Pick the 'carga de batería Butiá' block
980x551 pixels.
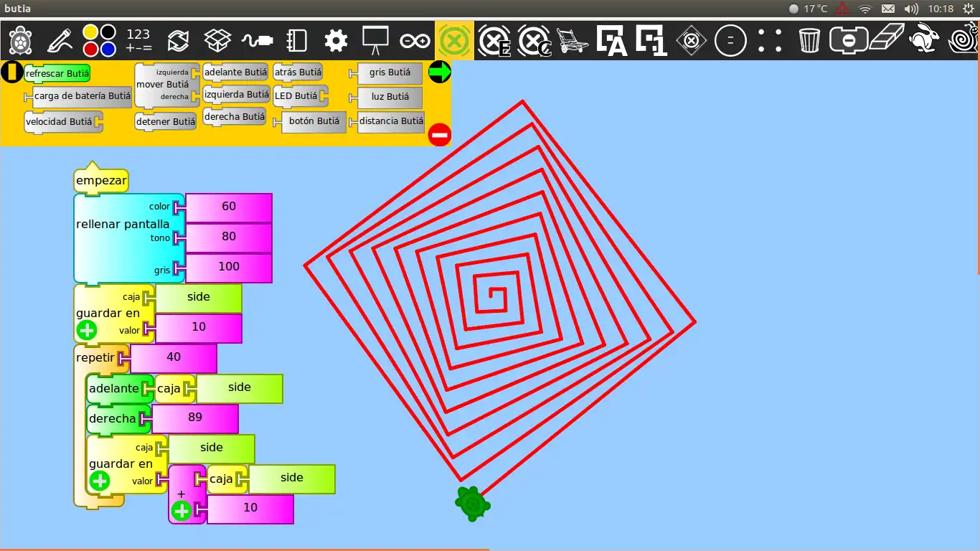click(x=78, y=97)
